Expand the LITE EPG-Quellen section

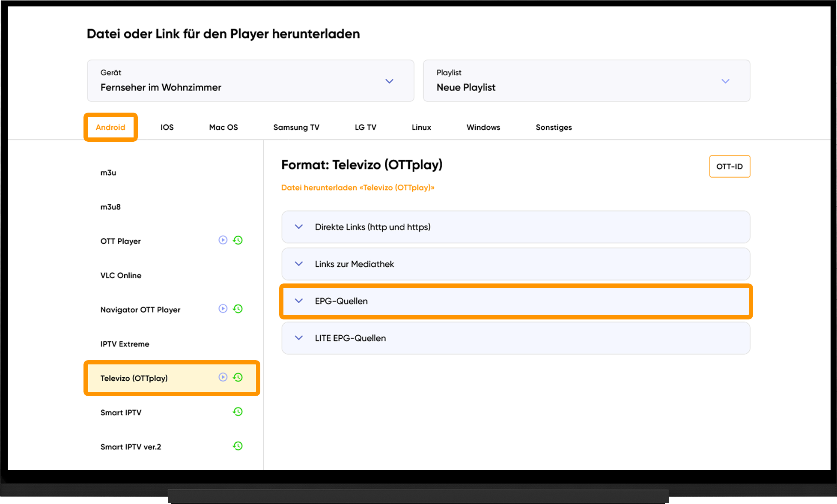516,338
